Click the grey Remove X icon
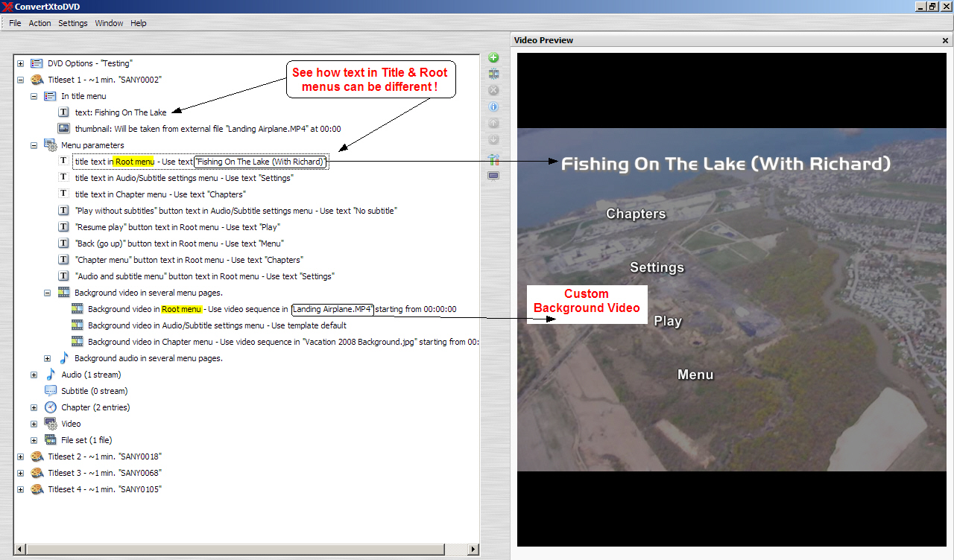The width and height of the screenshot is (954, 560). [x=493, y=90]
